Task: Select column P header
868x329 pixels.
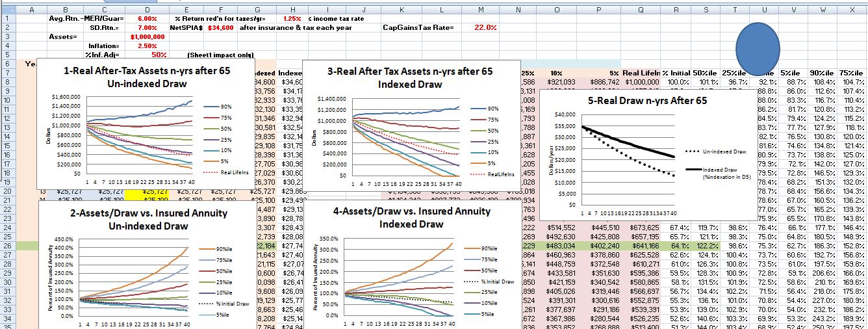Action: click(598, 10)
